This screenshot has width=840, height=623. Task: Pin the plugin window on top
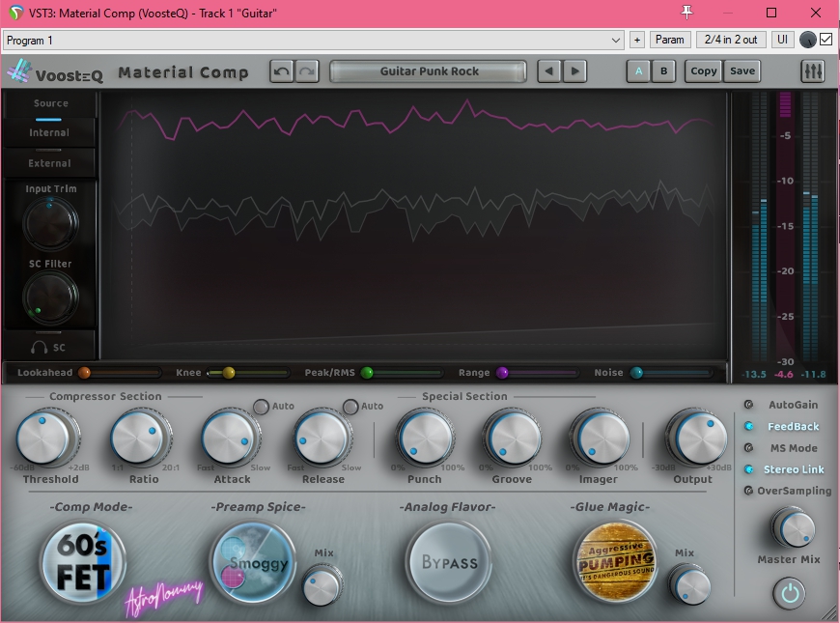tap(686, 13)
